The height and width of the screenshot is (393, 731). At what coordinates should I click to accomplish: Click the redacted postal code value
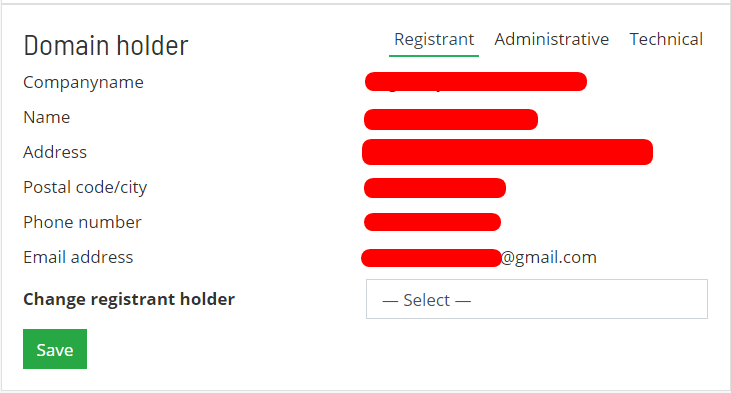coord(434,188)
